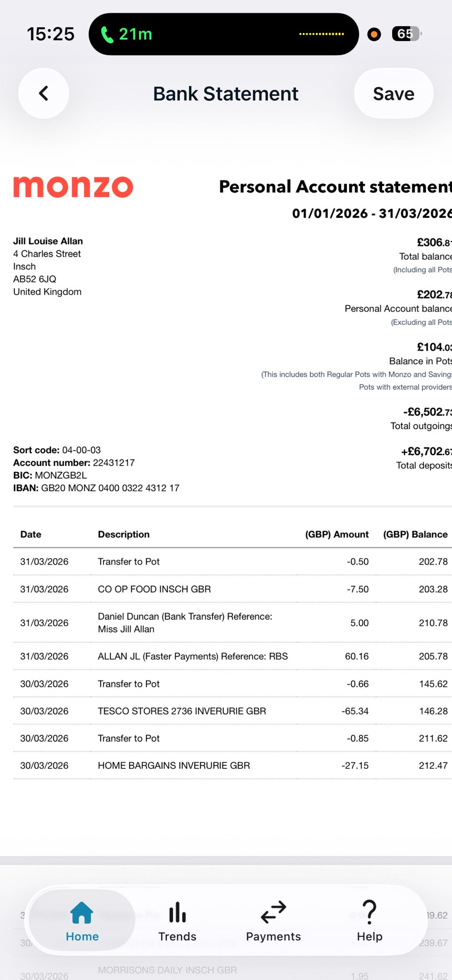The height and width of the screenshot is (980, 452).
Task: Switch to the Trends tab label
Action: (x=177, y=936)
